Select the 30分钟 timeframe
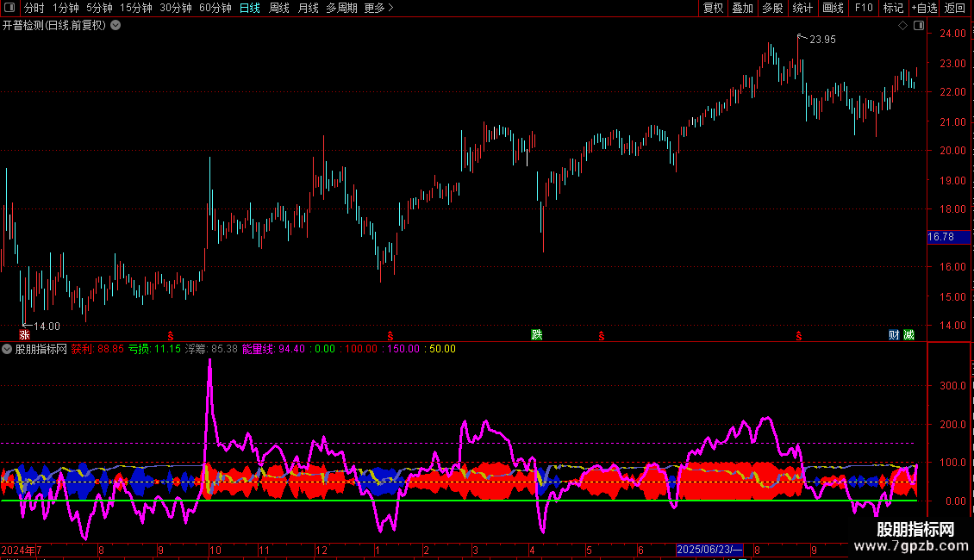Viewport: 974px width, 560px height. coord(176,8)
